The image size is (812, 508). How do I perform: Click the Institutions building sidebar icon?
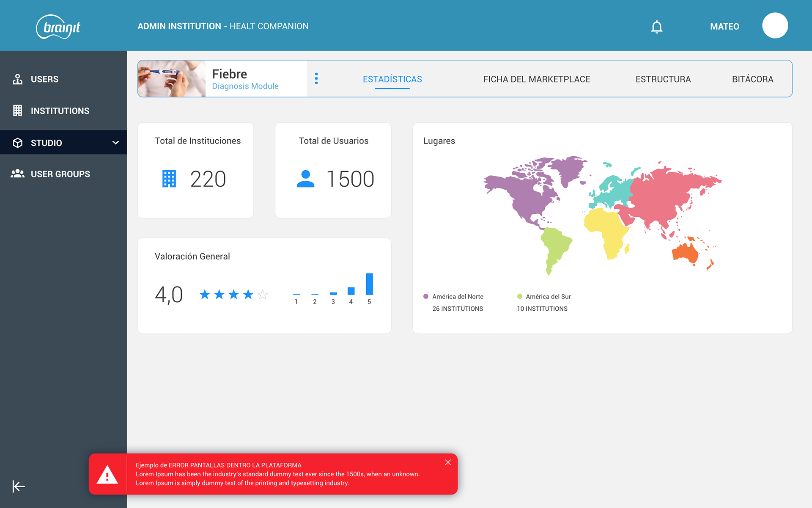(x=17, y=110)
